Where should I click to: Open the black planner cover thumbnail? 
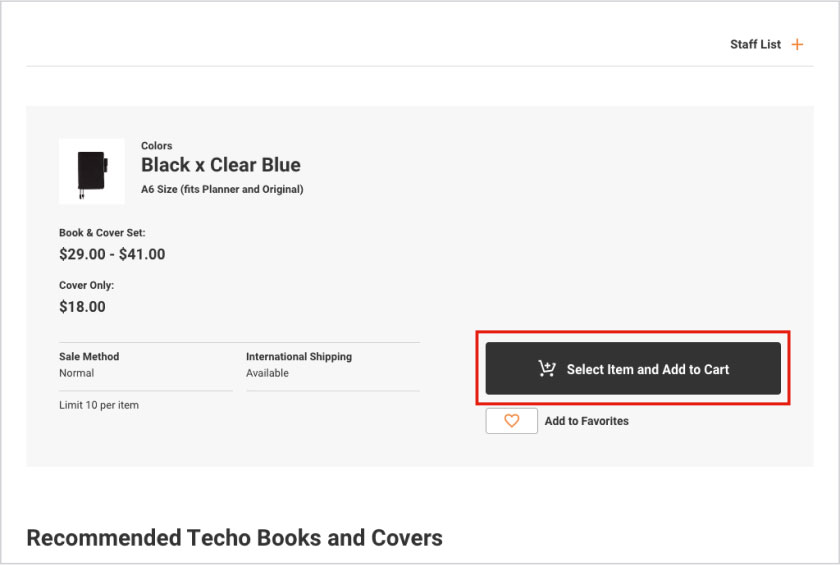pos(92,171)
